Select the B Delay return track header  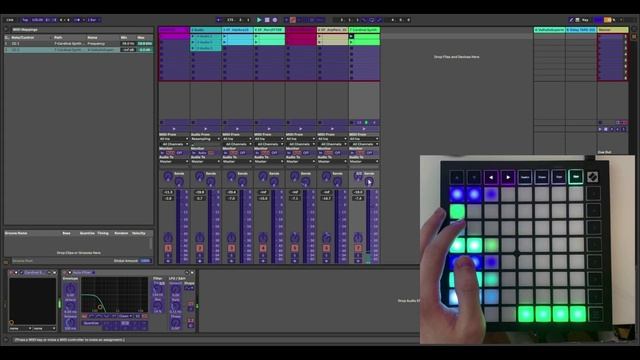click(581, 30)
